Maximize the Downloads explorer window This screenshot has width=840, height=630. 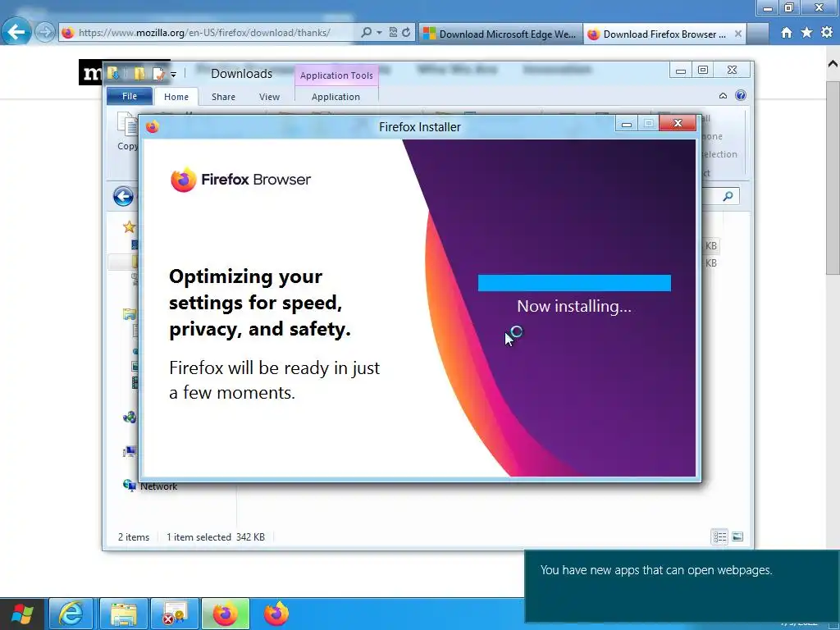703,71
